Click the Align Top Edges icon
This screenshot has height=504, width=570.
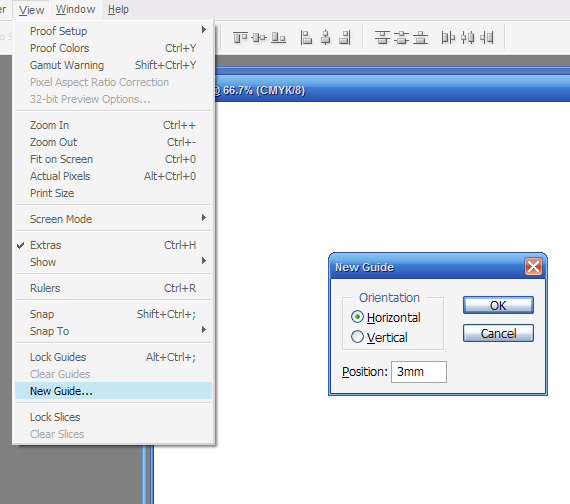(x=240, y=37)
